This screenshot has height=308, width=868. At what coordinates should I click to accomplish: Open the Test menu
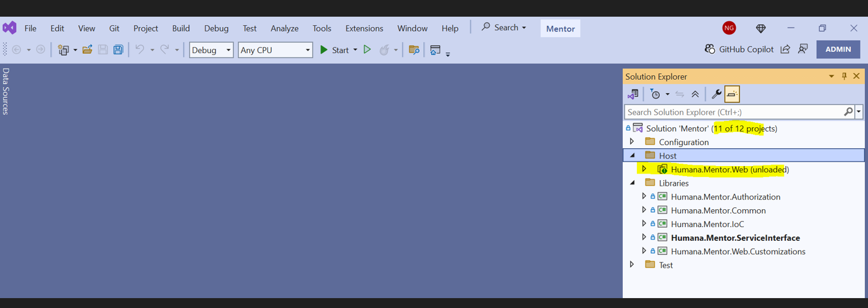pyautogui.click(x=250, y=28)
